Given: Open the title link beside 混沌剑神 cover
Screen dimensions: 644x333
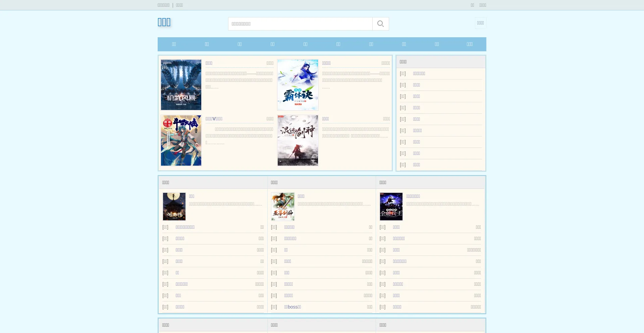Looking at the screenshot, I should click(325, 119).
